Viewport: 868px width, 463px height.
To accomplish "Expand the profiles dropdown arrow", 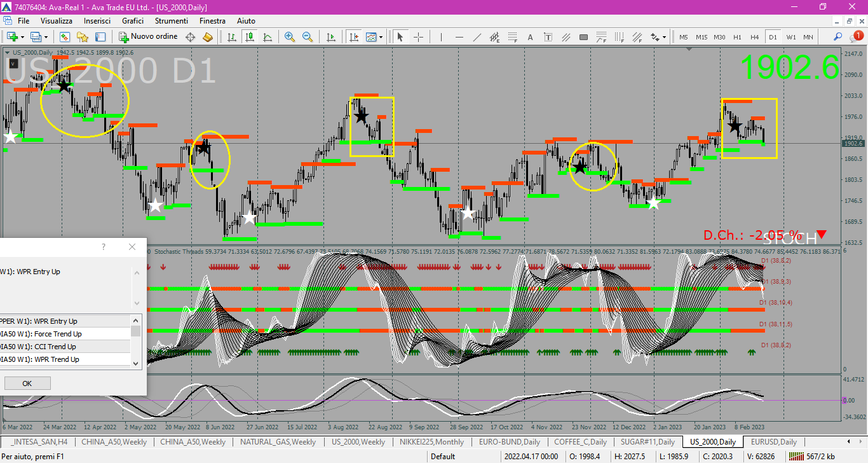I will 46,37.
